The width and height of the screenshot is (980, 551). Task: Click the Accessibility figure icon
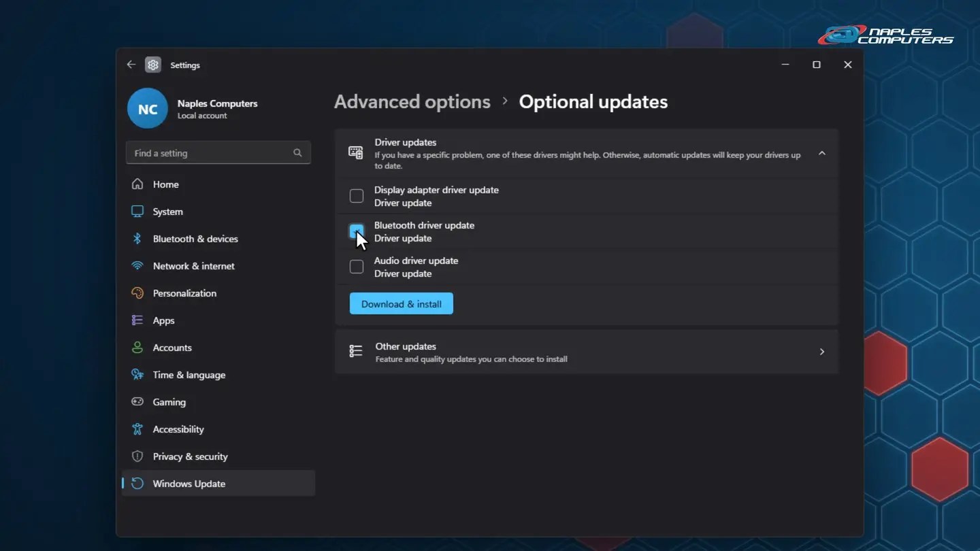coord(137,429)
